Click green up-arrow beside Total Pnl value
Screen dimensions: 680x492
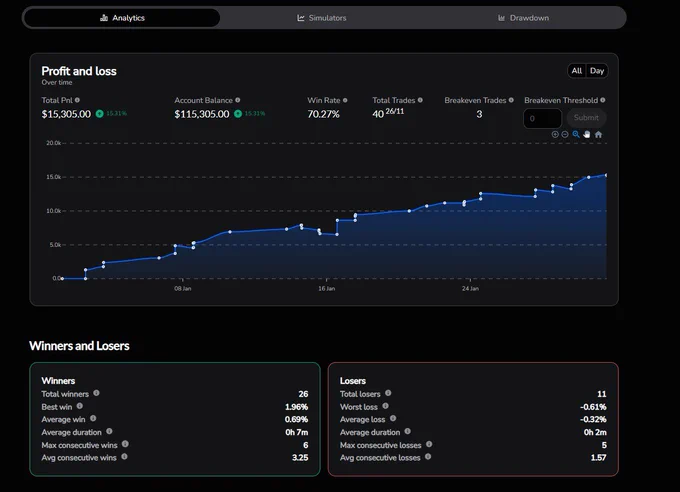[99, 114]
